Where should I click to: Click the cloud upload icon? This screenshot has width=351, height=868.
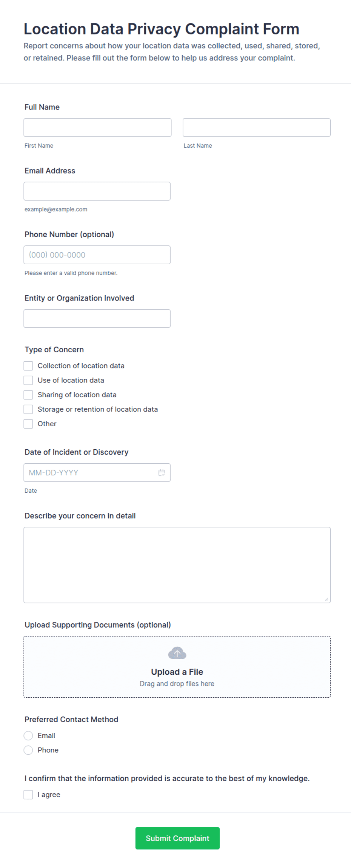[x=177, y=653]
